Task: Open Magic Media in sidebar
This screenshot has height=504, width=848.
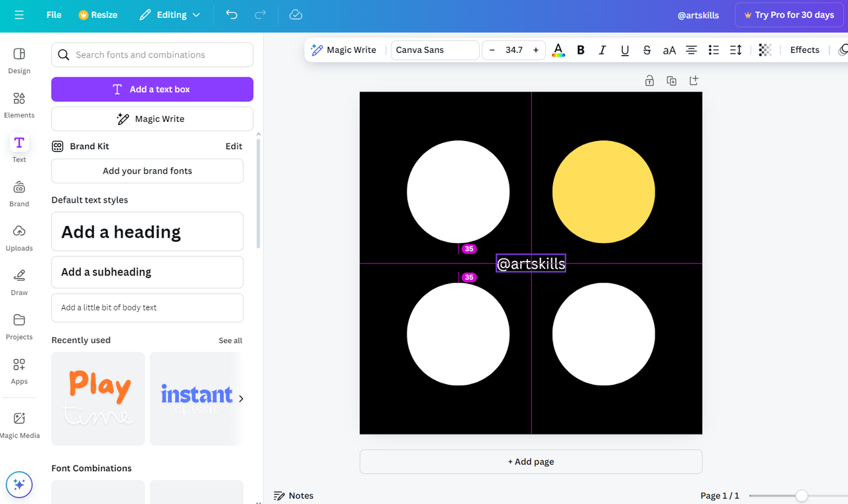Action: (19, 425)
